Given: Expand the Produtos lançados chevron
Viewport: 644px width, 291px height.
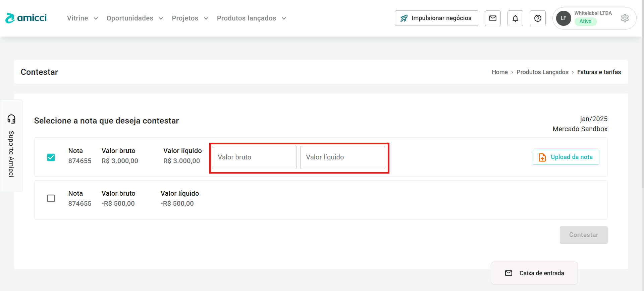Looking at the screenshot, I should coord(284,18).
